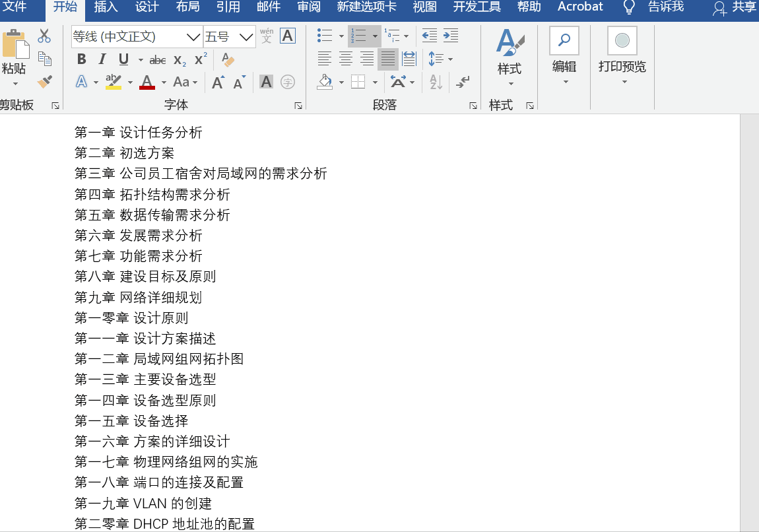Toggle Bold formatting

pyautogui.click(x=81, y=59)
